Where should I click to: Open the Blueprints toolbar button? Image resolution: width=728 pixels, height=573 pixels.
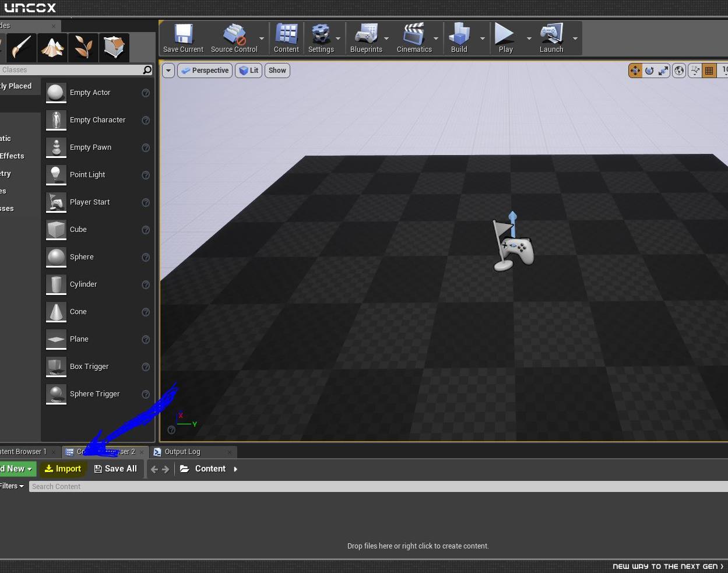(366, 38)
